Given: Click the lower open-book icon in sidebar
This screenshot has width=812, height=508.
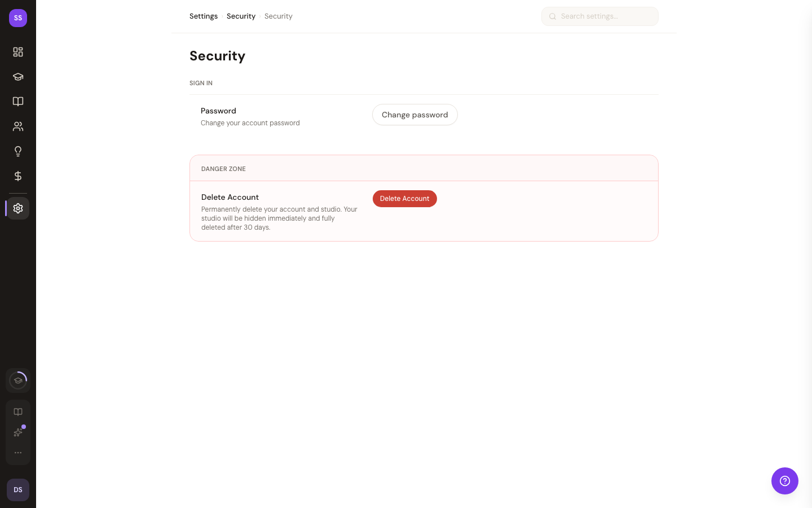Looking at the screenshot, I should (18, 412).
